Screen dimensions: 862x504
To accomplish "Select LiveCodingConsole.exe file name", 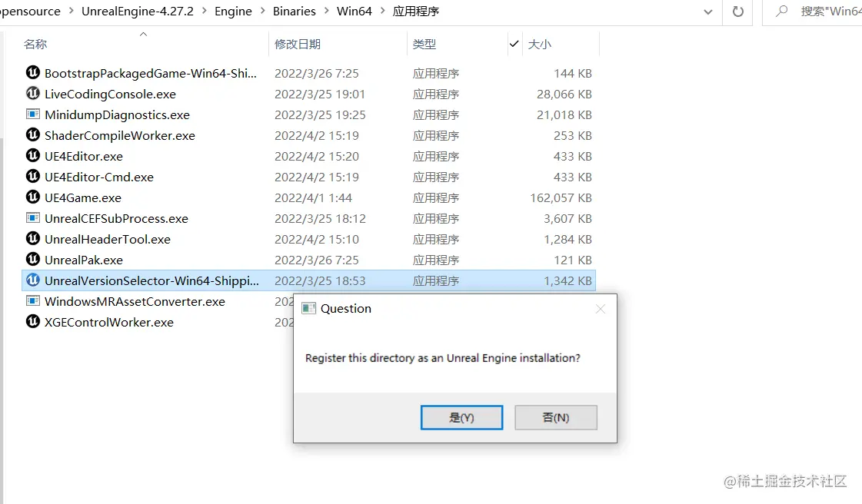I will (110, 94).
